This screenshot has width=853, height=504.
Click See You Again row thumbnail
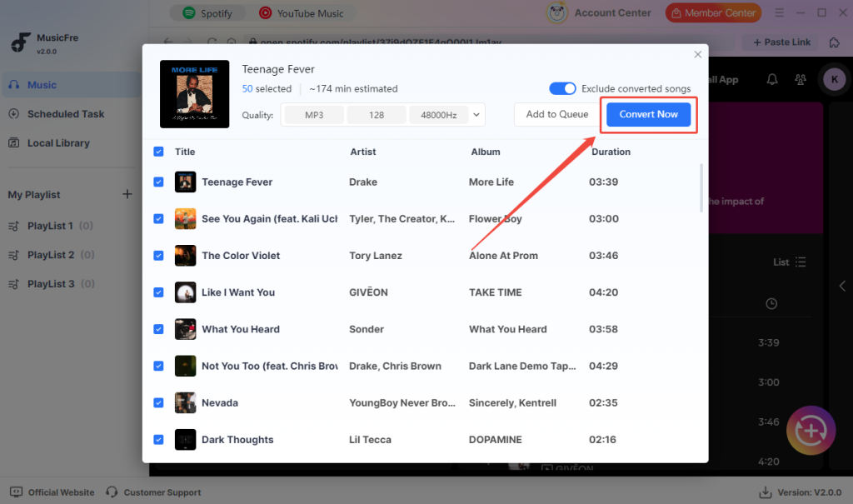185,219
